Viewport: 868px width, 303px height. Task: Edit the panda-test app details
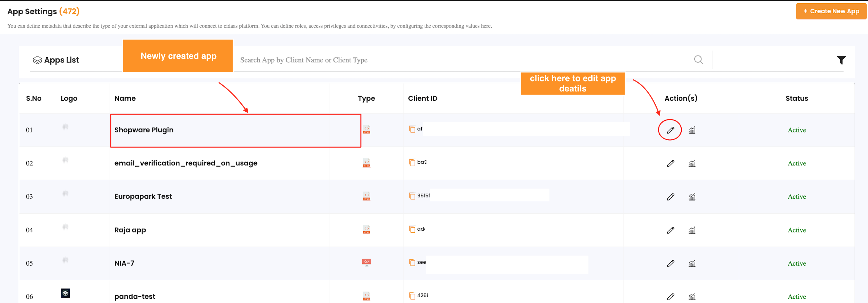670,296
